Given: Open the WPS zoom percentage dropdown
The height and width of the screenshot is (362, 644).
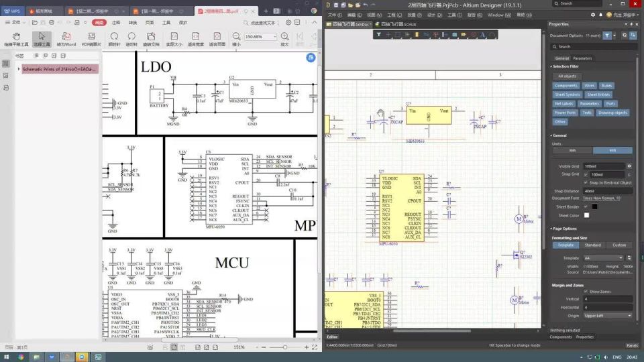Looking at the screenshot, I should pyautogui.click(x=274, y=36).
